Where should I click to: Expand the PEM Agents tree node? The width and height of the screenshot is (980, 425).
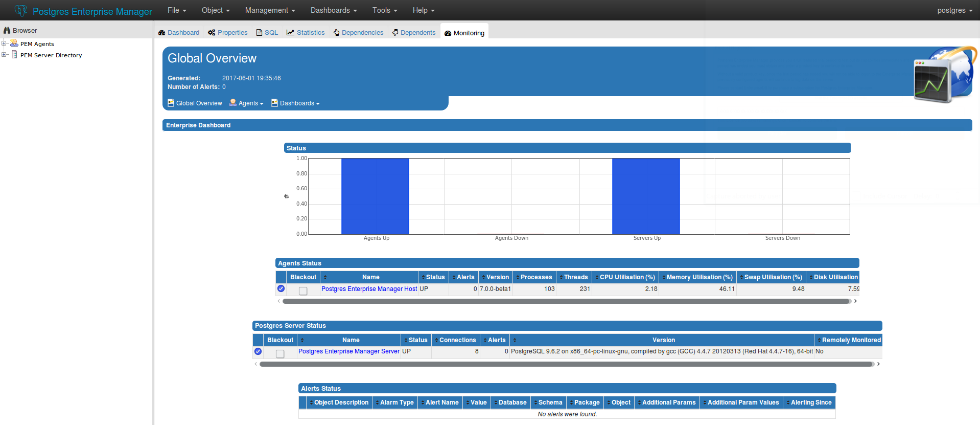coord(4,43)
